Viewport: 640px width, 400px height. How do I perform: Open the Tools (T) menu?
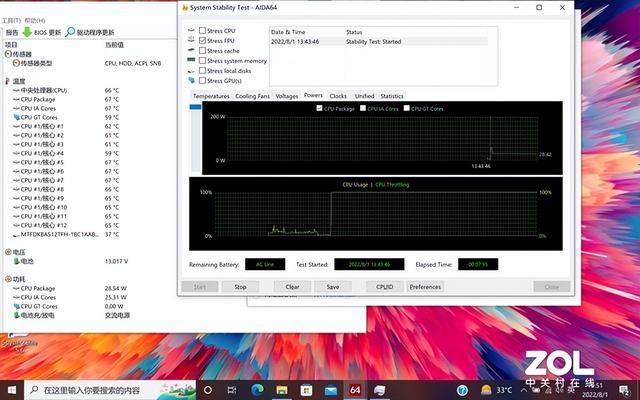tap(11, 20)
